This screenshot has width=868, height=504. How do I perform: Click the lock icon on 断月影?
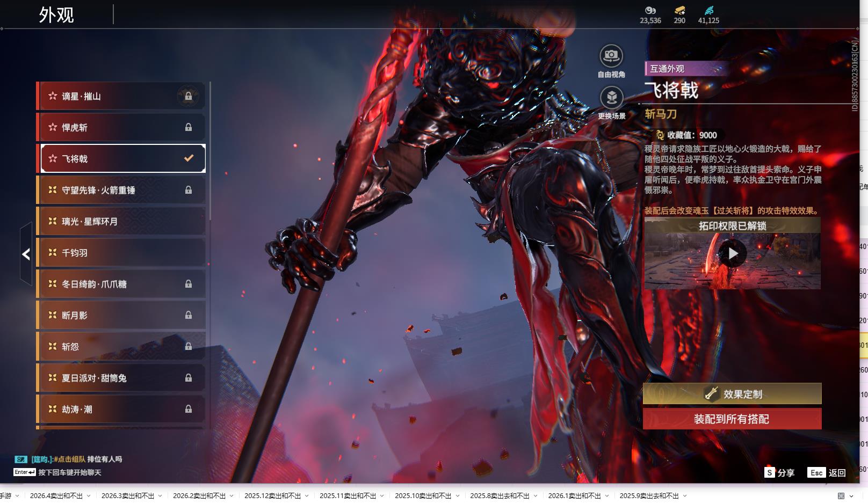pyautogui.click(x=188, y=316)
